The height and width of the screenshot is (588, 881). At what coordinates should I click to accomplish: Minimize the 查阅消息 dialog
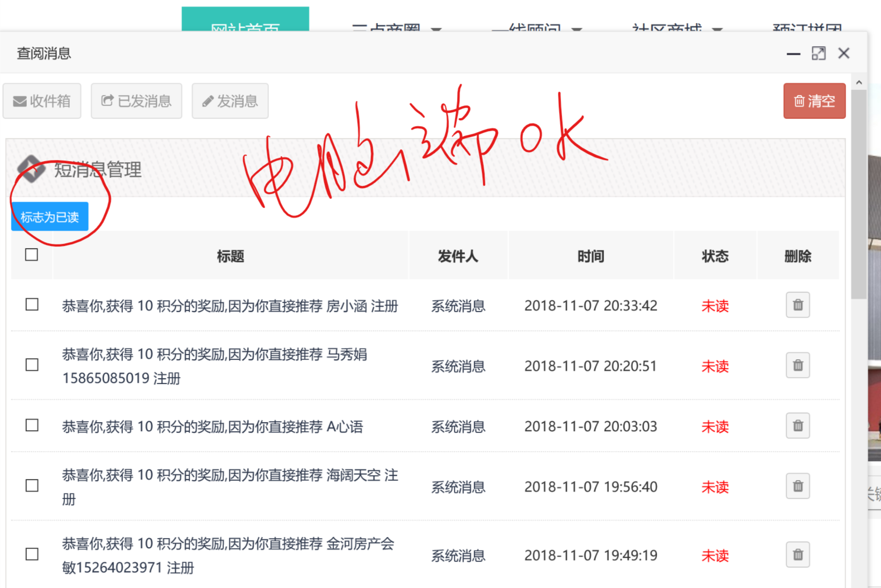pyautogui.click(x=793, y=54)
